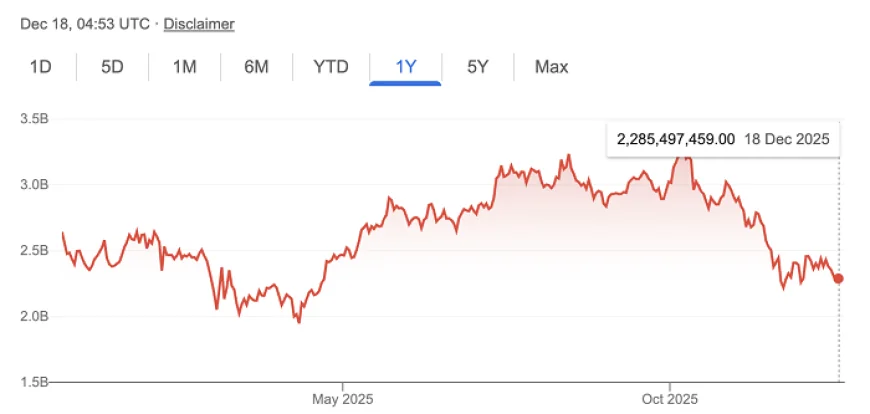Screen dimensions: 870x414
Task: Click the May 2025 axis label
Action: pos(342,398)
